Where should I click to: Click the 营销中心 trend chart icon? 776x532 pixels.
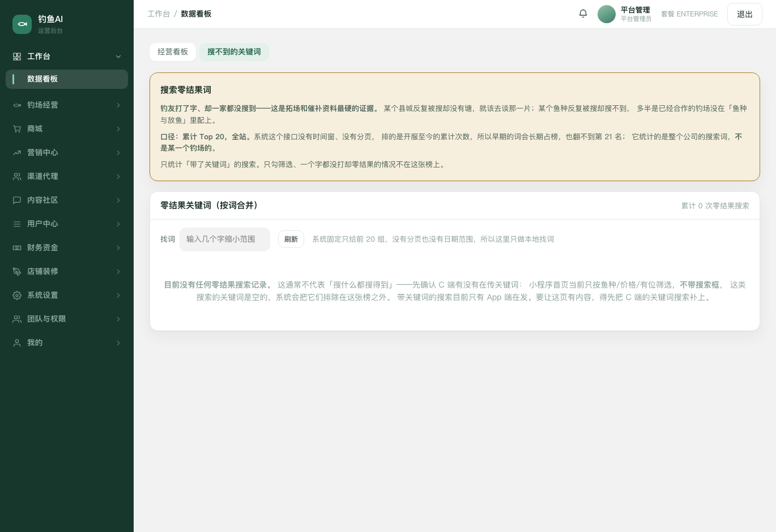point(17,153)
